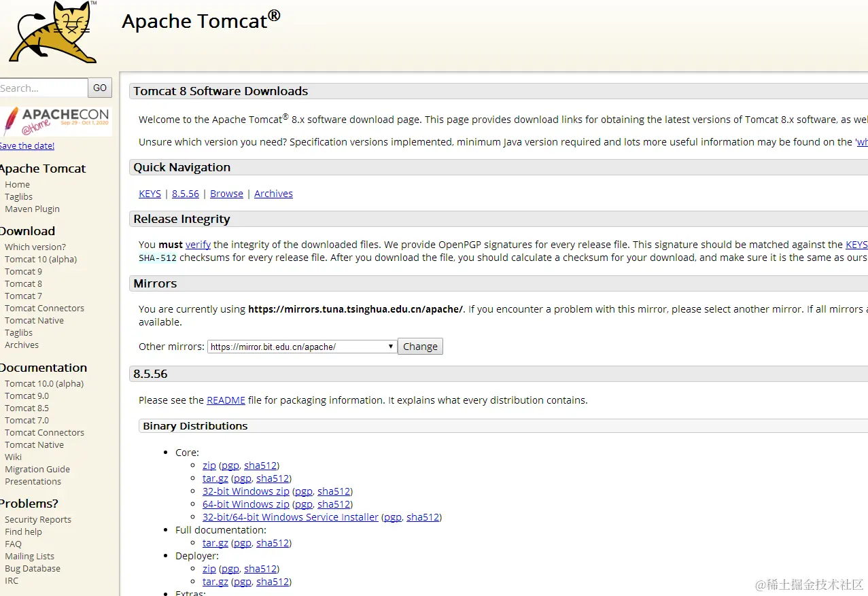Open the ApacheCon @Home banner

(56, 121)
